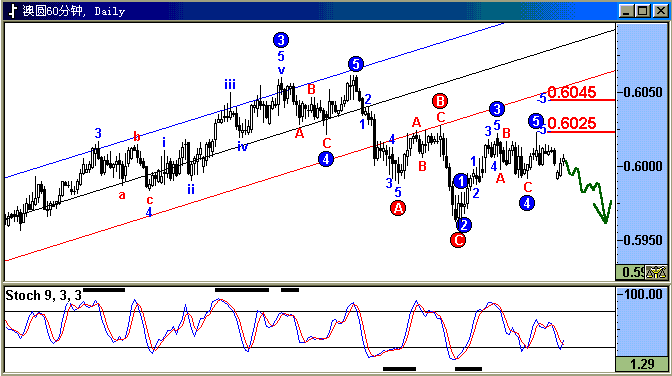The image size is (672, 376).
Task: Click the balance scale icon on price axis
Action: click(656, 272)
